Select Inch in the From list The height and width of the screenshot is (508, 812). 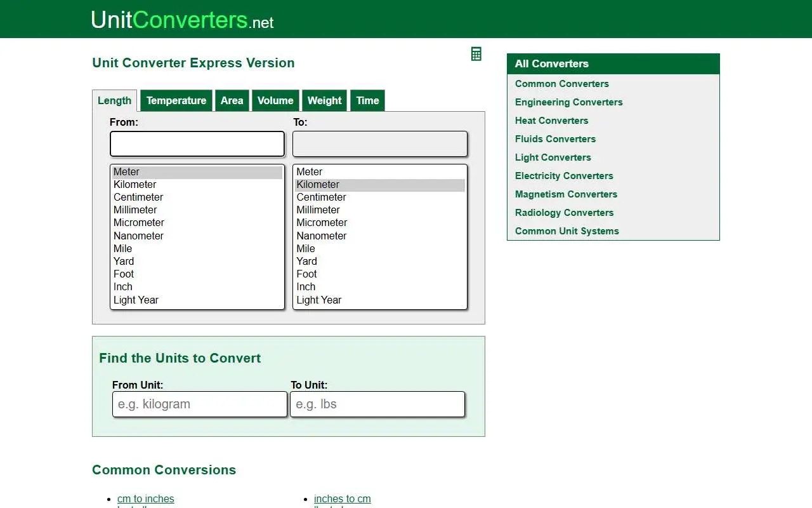click(197, 287)
